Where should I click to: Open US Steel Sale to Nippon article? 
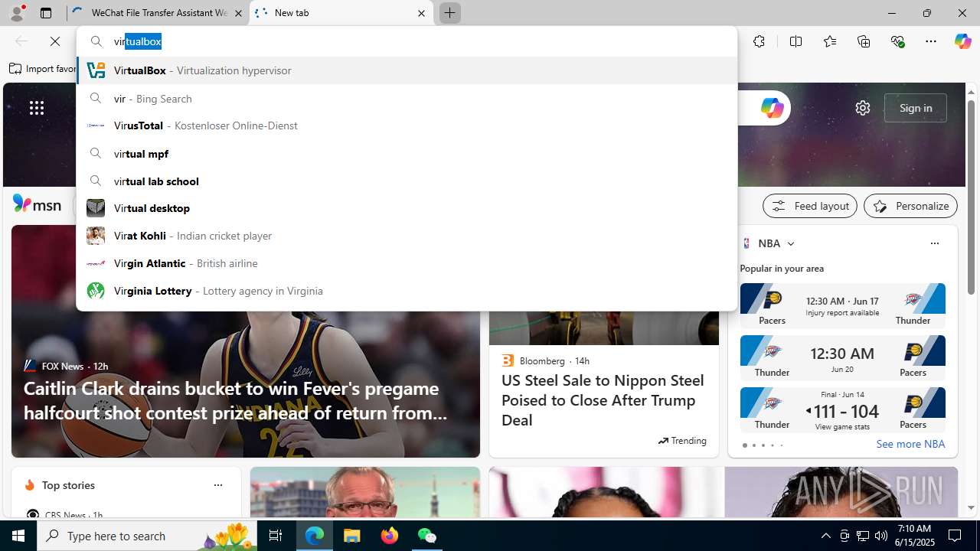coord(603,399)
